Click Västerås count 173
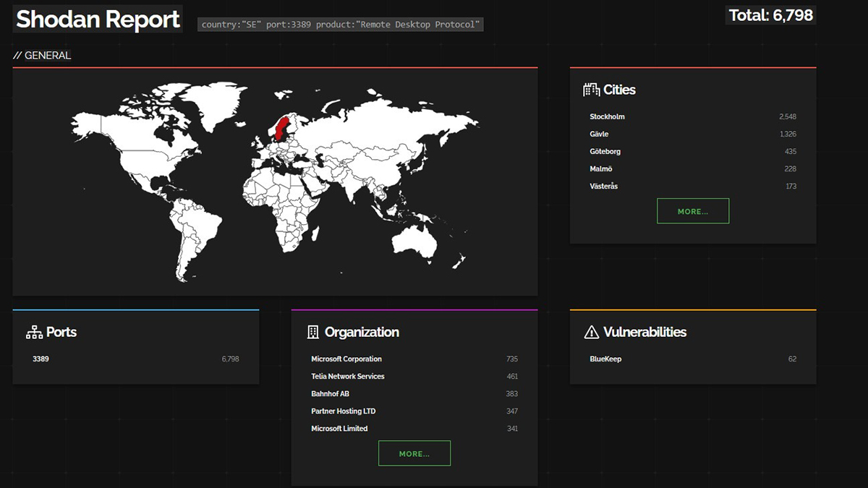868x488 pixels. click(x=791, y=186)
